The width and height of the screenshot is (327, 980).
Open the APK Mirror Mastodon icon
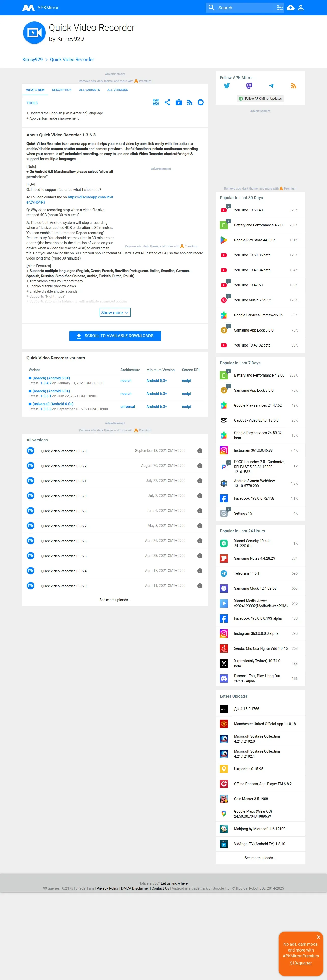click(x=249, y=86)
